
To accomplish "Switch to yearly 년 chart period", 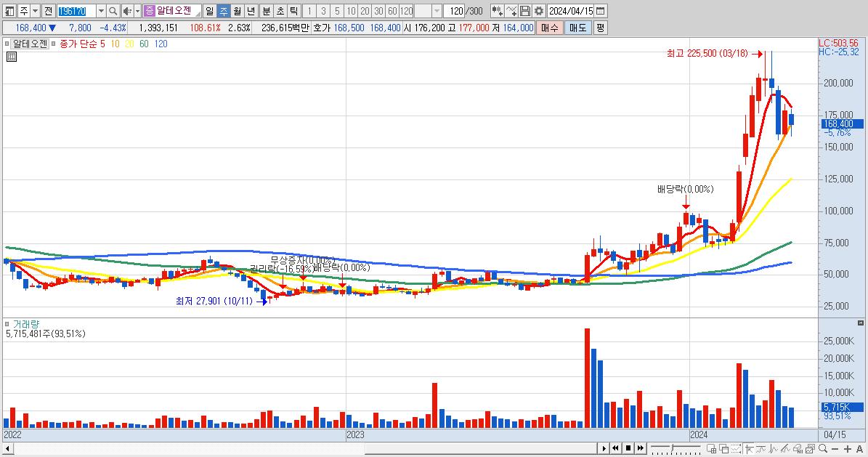I will tap(251, 10).
